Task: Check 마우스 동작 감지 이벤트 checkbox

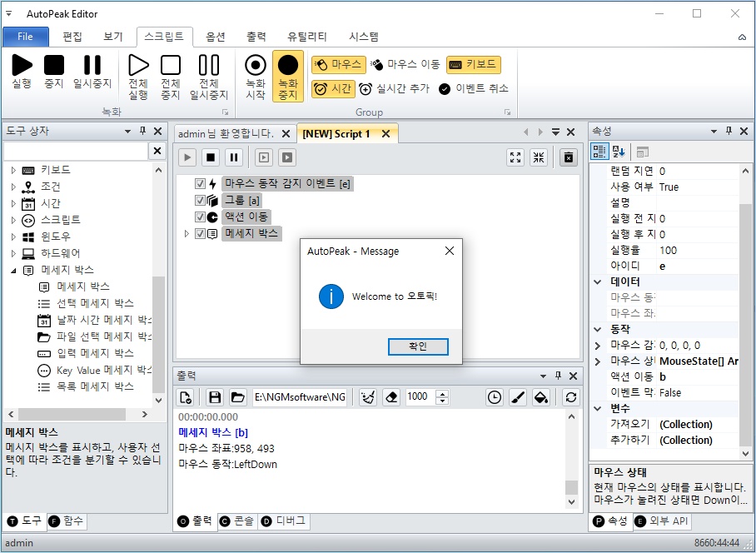Action: pyautogui.click(x=200, y=184)
